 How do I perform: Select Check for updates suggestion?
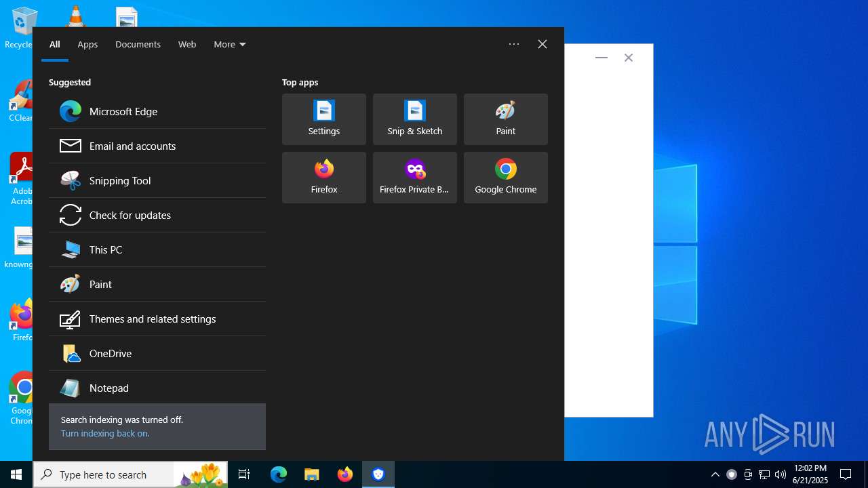pyautogui.click(x=157, y=215)
